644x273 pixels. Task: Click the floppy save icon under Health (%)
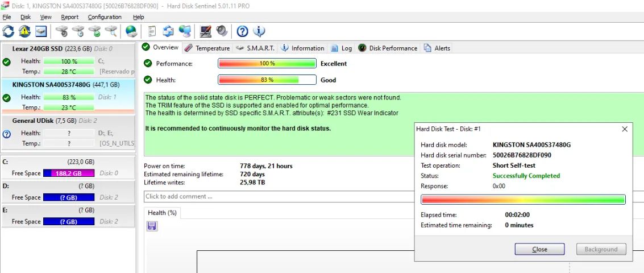152,226
